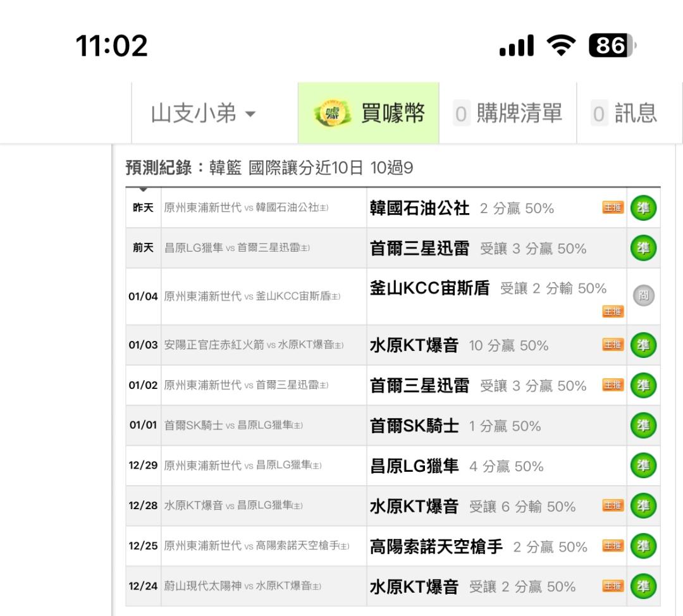This screenshot has height=616, width=683.
Task: Click the 噱 coin icon
Action: click(333, 113)
